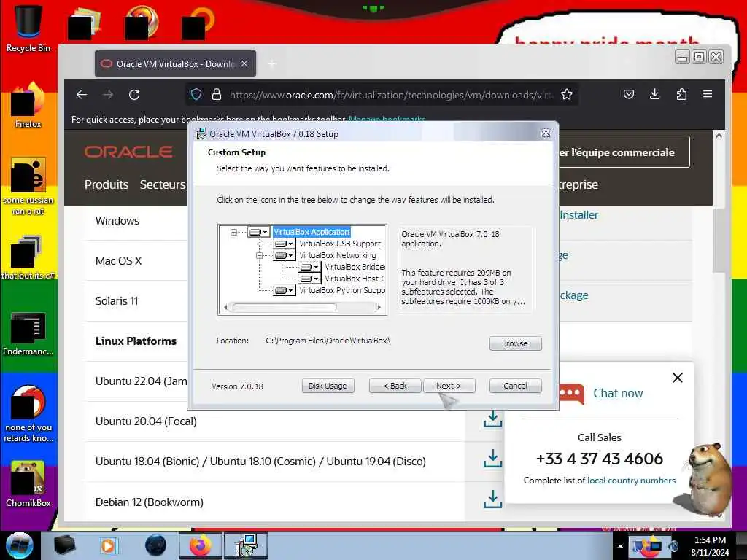
Task: Click the Disk Usage button
Action: click(x=328, y=386)
